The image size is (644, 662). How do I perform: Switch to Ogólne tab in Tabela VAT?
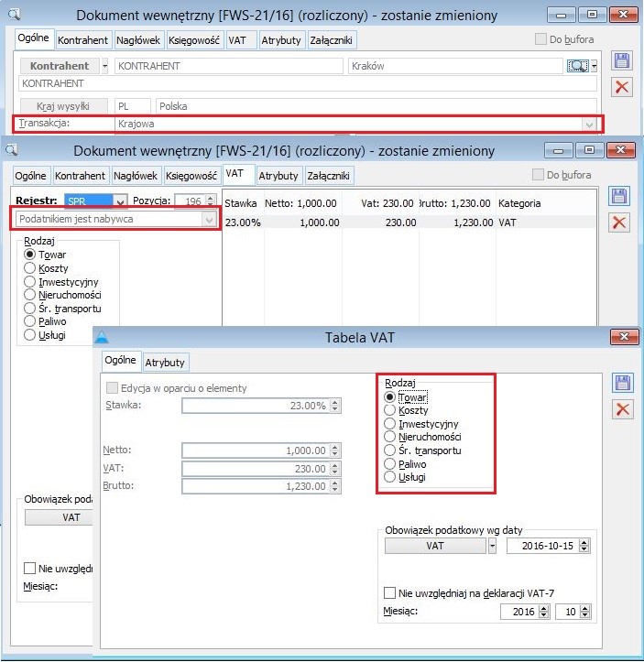[x=120, y=360]
